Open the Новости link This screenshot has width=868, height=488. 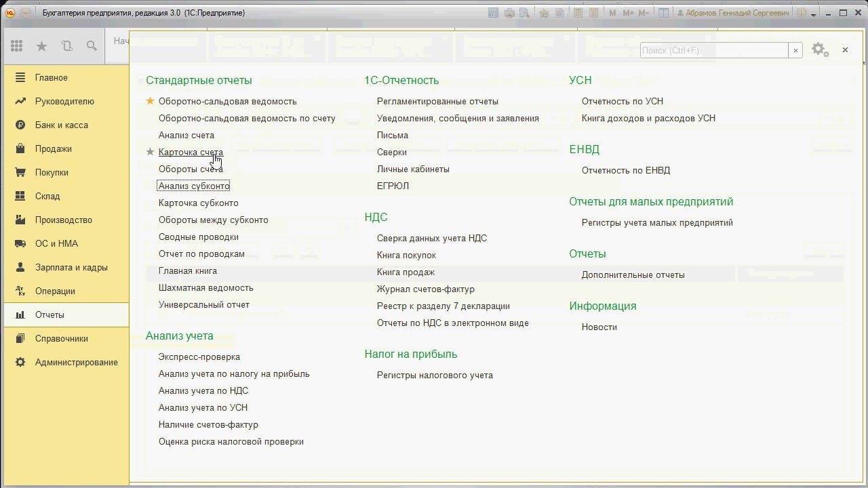(x=599, y=327)
